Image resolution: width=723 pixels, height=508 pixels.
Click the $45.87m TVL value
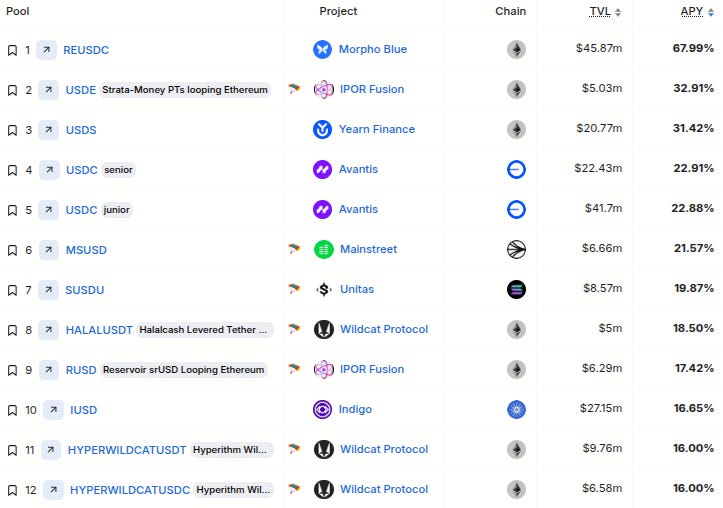click(x=599, y=48)
